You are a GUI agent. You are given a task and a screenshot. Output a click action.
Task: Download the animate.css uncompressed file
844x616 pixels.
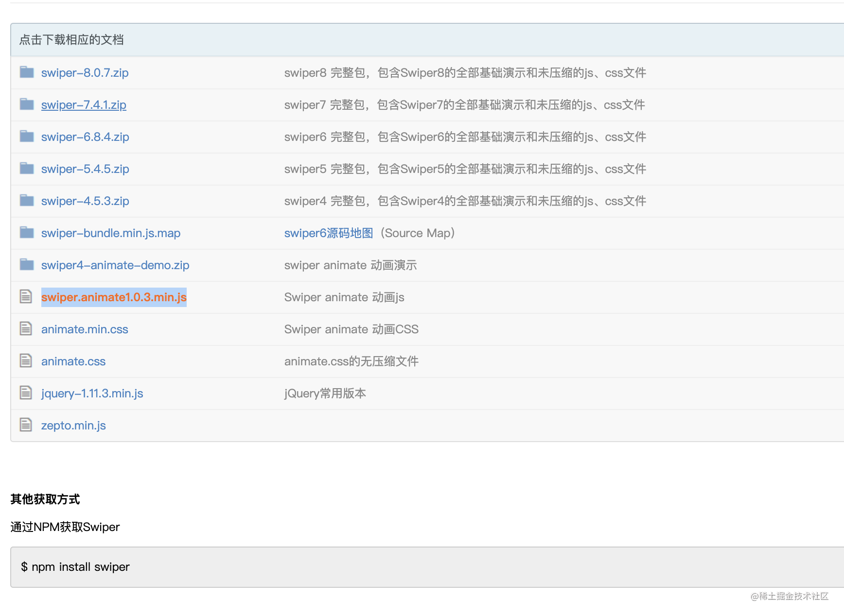pos(73,361)
